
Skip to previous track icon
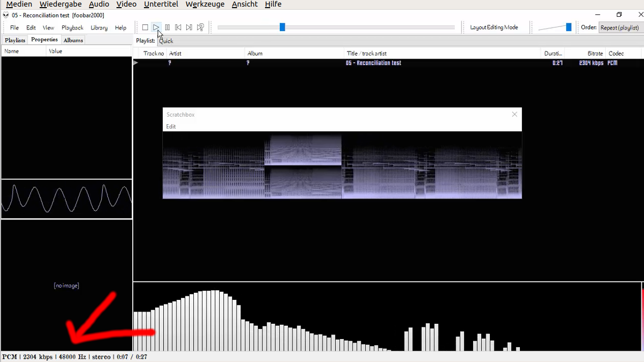click(x=178, y=27)
